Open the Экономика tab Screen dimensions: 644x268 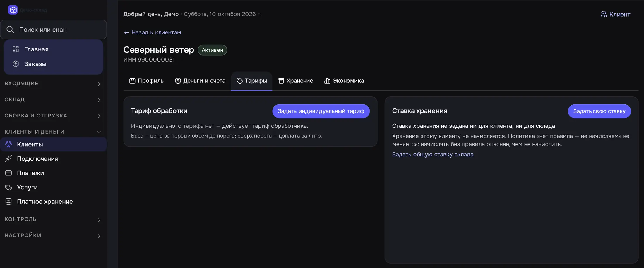(344, 81)
